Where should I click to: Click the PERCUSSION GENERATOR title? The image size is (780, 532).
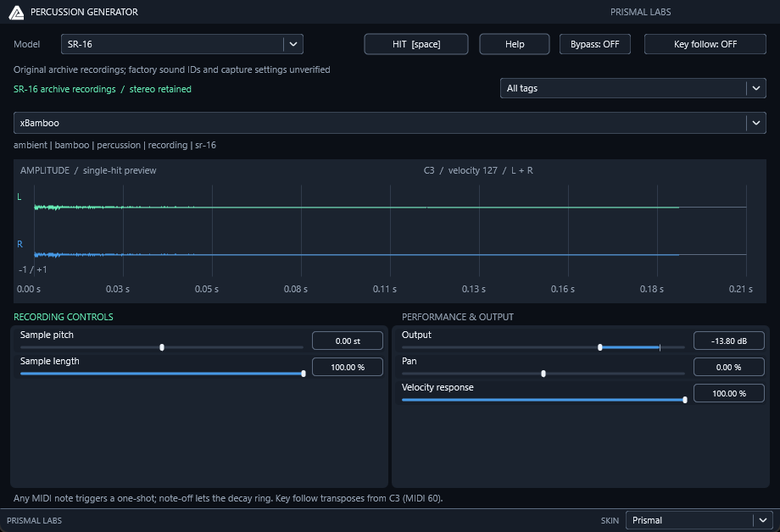point(84,12)
